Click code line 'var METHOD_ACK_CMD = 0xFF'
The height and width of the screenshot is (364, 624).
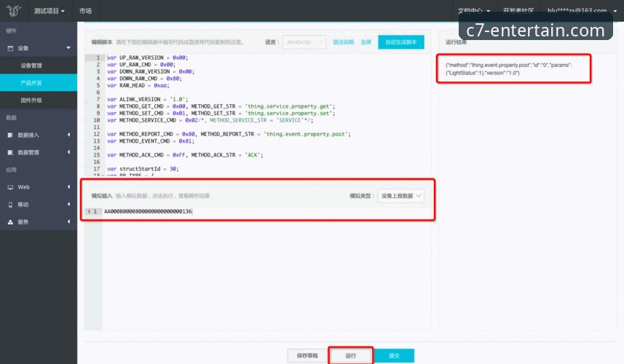pos(185,155)
